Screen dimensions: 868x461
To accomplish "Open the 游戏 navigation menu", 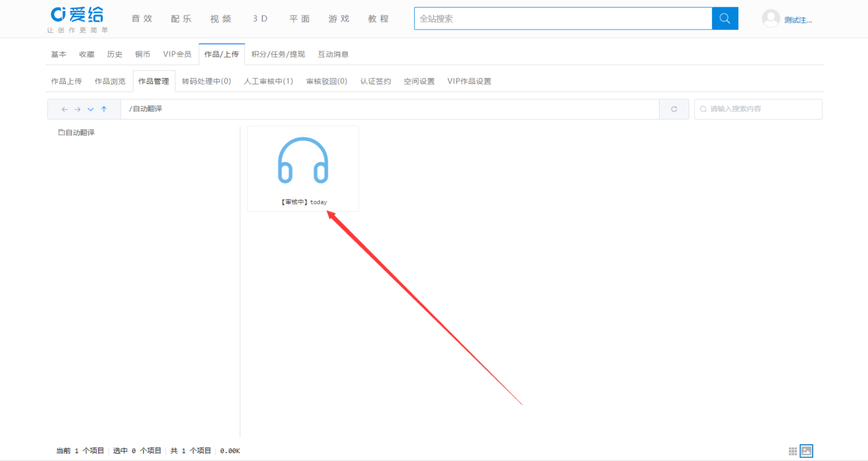I will point(339,18).
